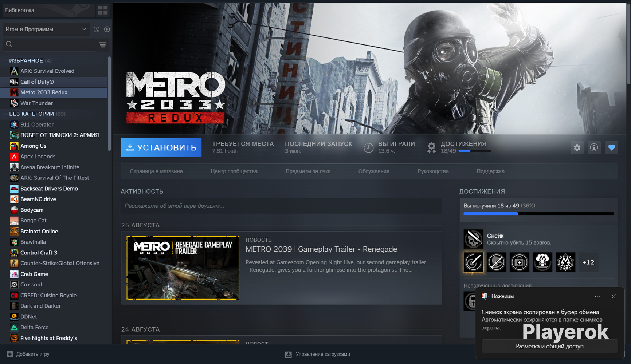
Task: Open the advanced filter options icon
Action: coord(103,45)
